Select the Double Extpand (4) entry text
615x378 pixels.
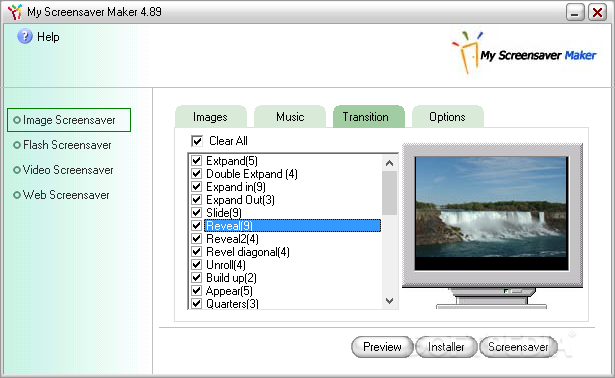pyautogui.click(x=252, y=174)
